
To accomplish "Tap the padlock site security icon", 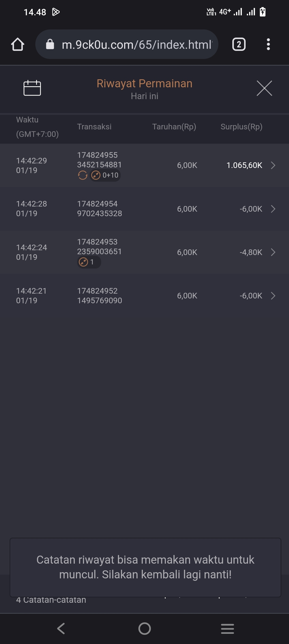I will point(50,44).
